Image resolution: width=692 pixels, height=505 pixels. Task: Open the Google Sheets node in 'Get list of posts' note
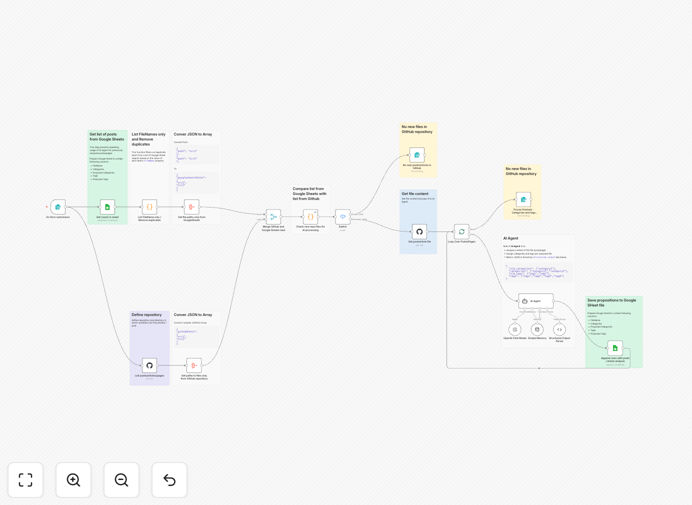tap(107, 207)
